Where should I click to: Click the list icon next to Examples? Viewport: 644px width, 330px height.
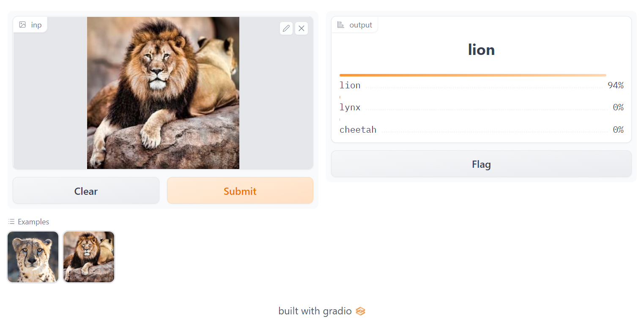coord(11,222)
